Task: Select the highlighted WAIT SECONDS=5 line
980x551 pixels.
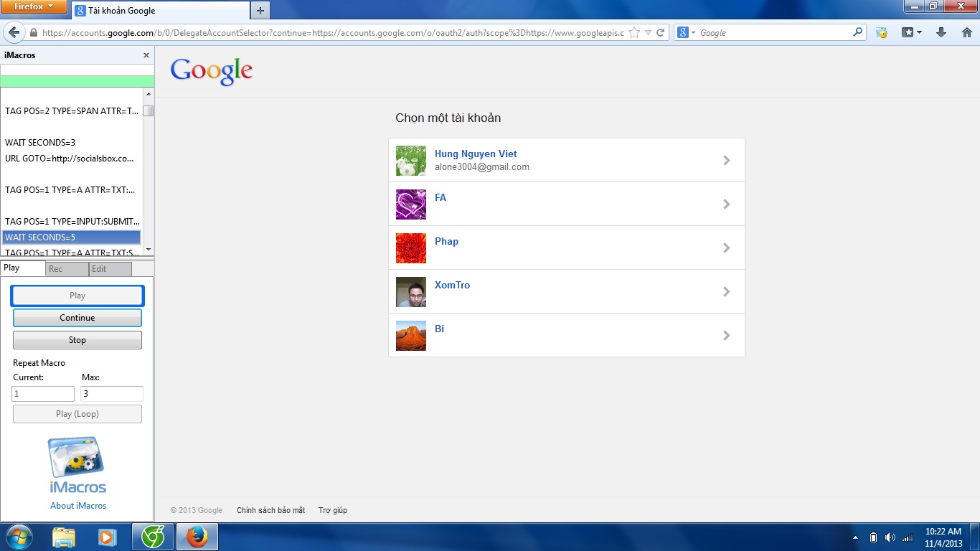Action: point(72,237)
